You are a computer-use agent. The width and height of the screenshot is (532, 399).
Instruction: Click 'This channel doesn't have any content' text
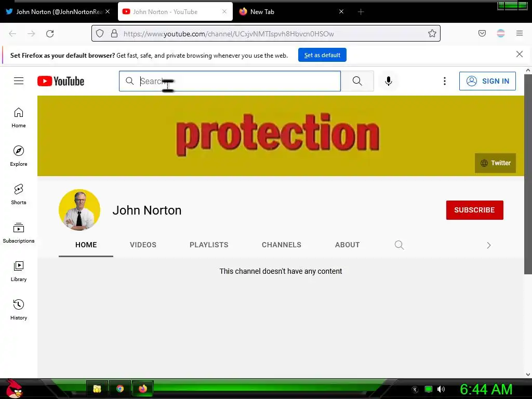[x=281, y=271]
